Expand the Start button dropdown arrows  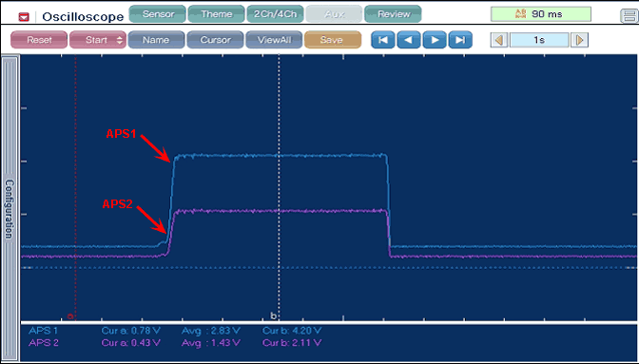pyautogui.click(x=120, y=40)
